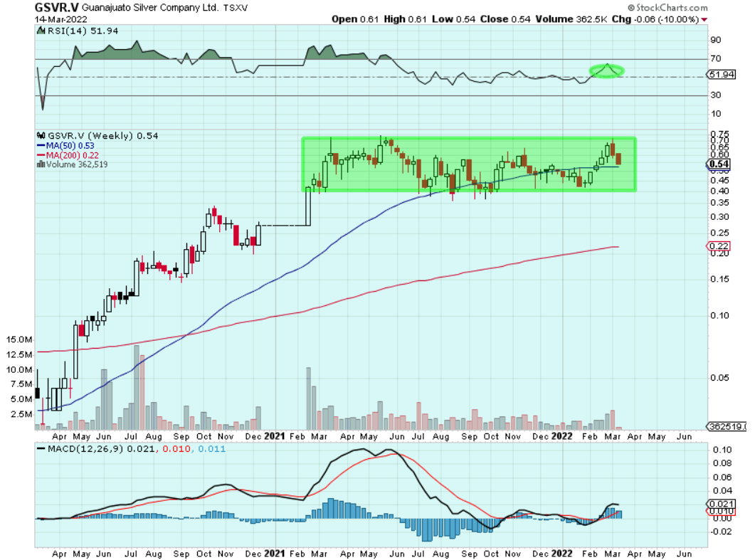
Task: Click the red 0.22 MA(200) value tag
Action: pos(719,246)
